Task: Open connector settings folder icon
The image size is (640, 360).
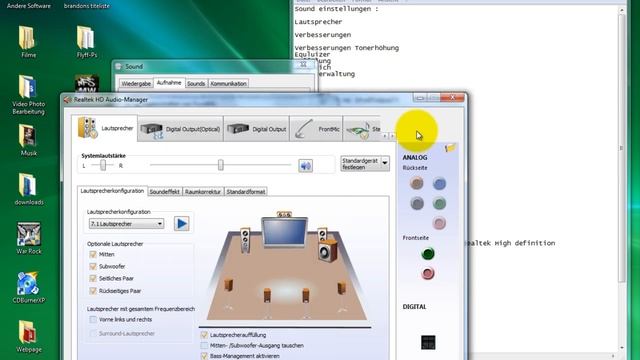Action: point(450,148)
